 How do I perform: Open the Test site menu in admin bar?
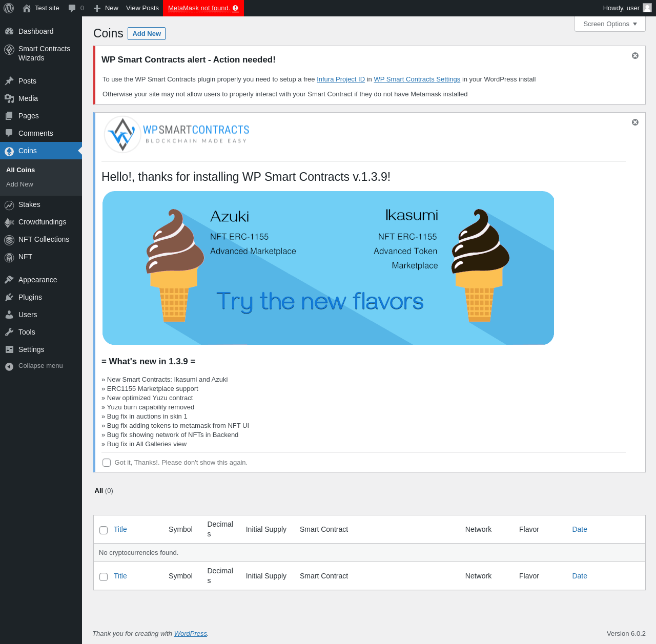[x=41, y=8]
